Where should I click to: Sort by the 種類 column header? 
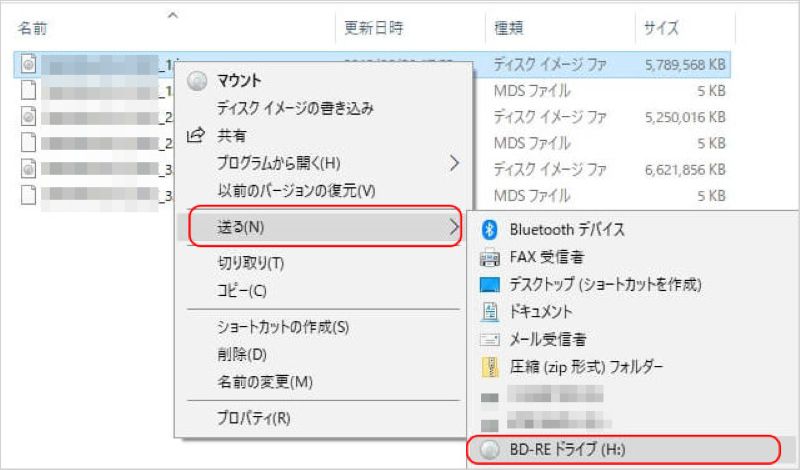pyautogui.click(x=509, y=28)
